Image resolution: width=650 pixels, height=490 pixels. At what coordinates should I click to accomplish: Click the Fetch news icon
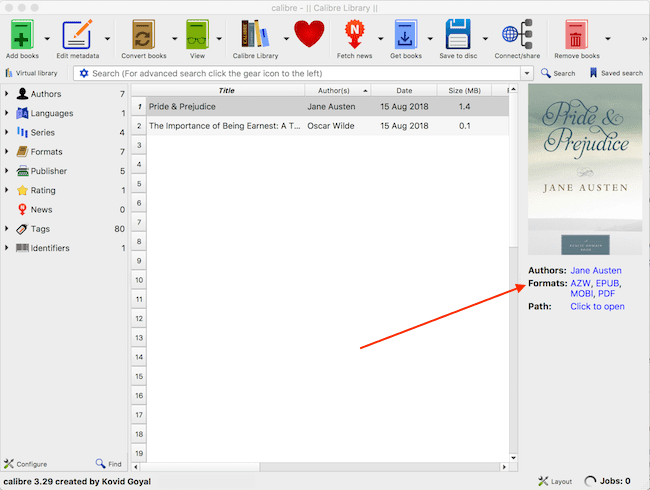click(x=354, y=34)
